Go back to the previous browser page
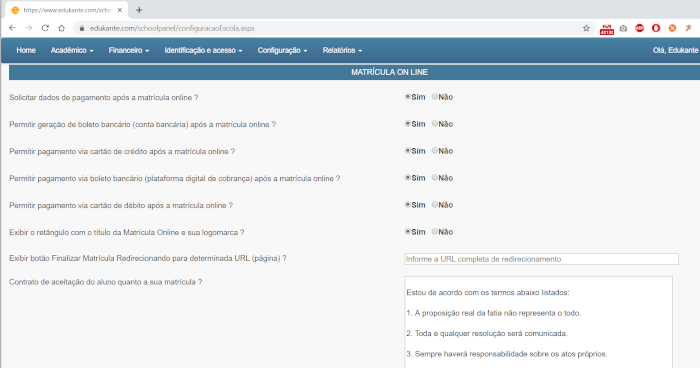 [x=12, y=28]
